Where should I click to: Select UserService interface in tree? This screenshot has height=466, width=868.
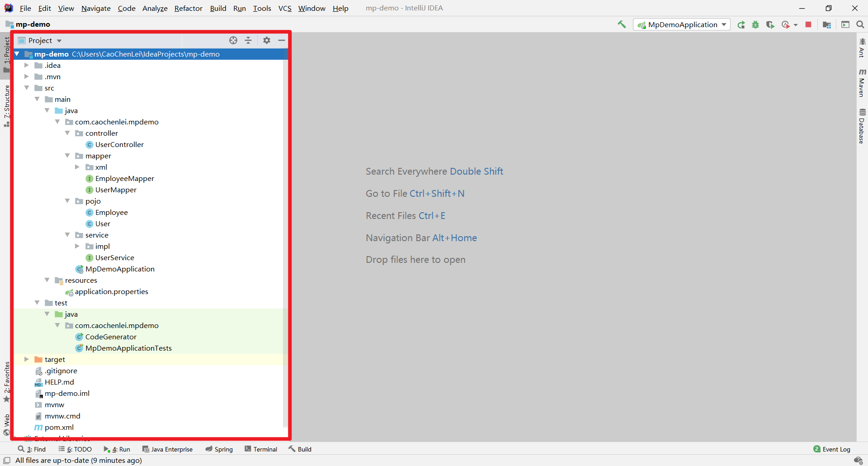click(x=114, y=258)
